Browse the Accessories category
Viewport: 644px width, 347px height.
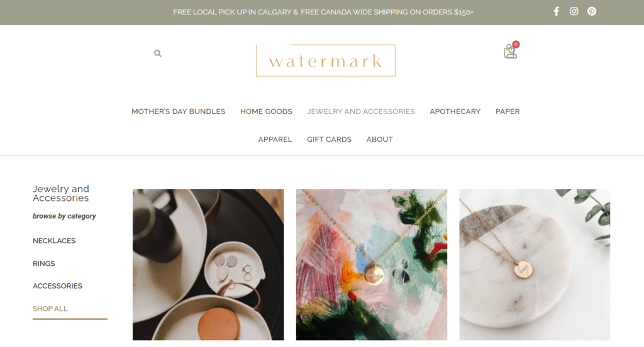(x=57, y=286)
